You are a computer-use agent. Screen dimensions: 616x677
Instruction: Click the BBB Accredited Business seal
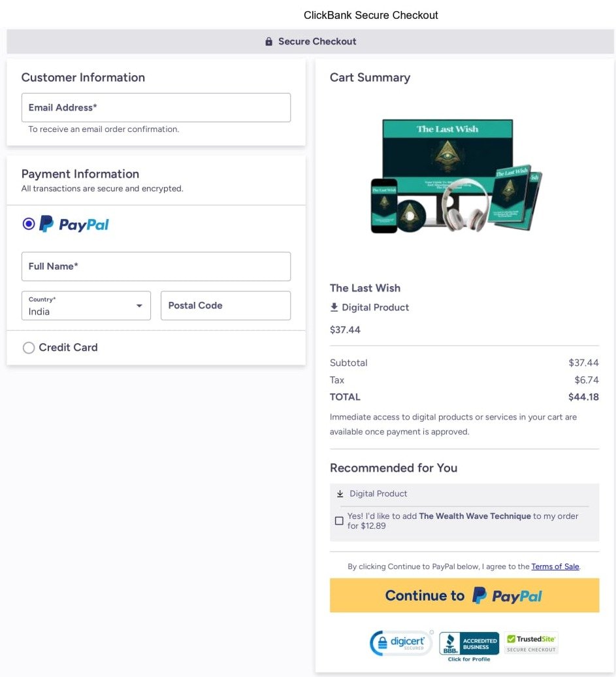point(468,642)
